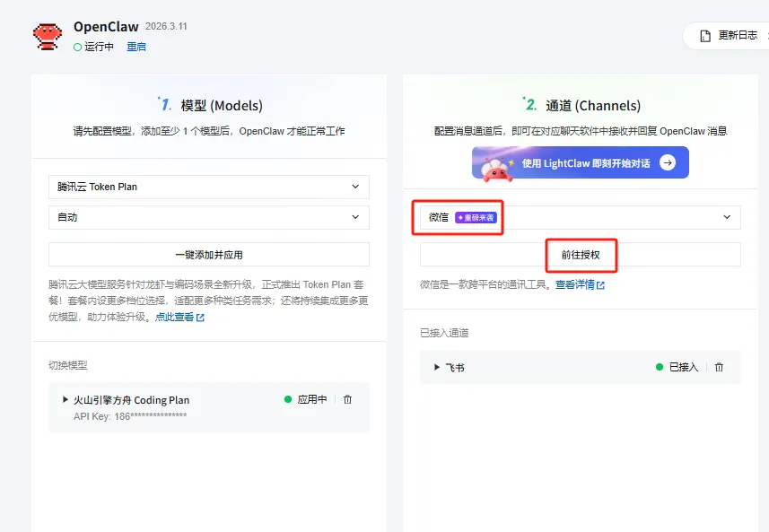Screen dimensions: 769x532
Task: Click the 模型 (Models) heading
Action: coord(222,106)
